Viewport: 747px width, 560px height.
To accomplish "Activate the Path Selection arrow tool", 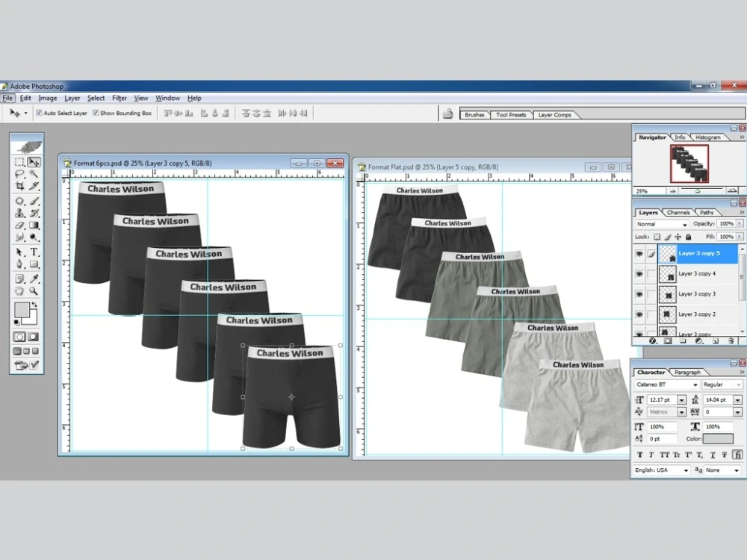I will (x=19, y=252).
